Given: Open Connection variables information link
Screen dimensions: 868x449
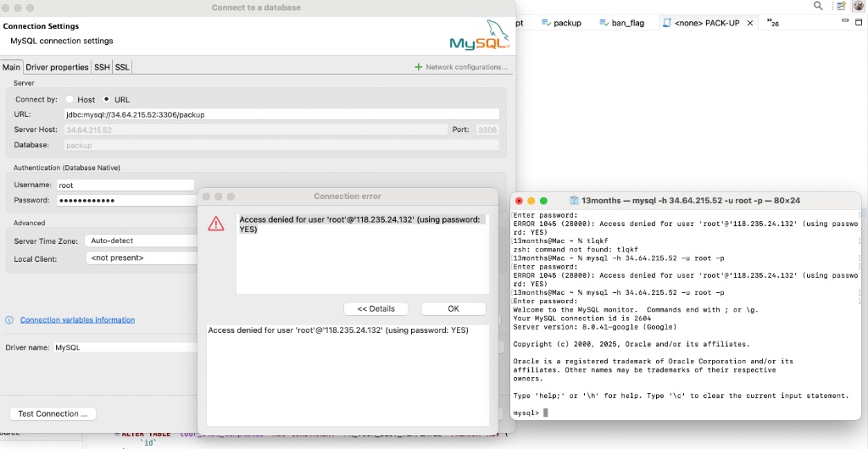Looking at the screenshot, I should click(x=77, y=320).
